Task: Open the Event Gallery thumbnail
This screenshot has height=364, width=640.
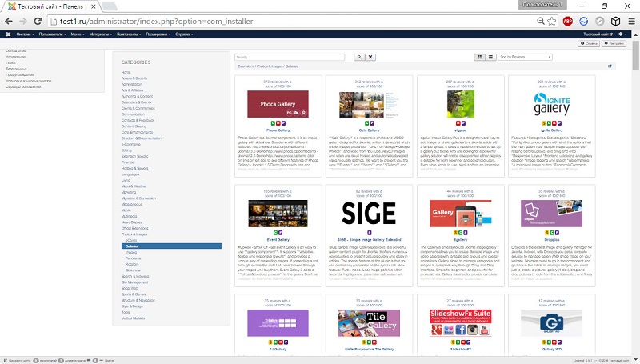Action: [x=278, y=214]
